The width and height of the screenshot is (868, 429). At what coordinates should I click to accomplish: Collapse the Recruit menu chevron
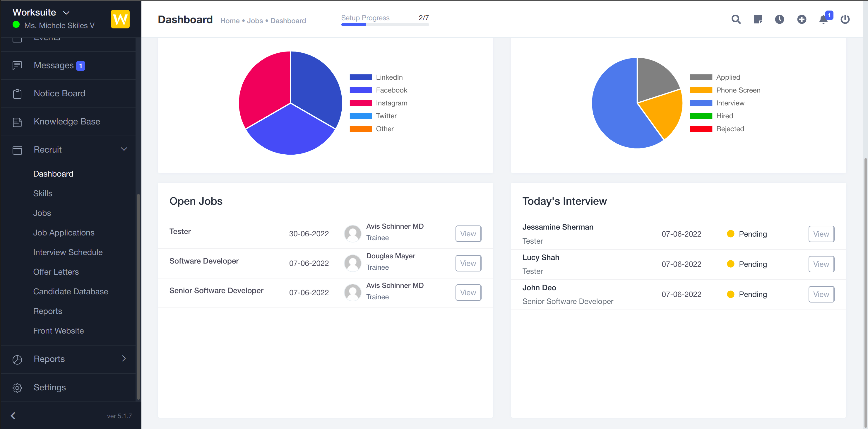tap(124, 149)
